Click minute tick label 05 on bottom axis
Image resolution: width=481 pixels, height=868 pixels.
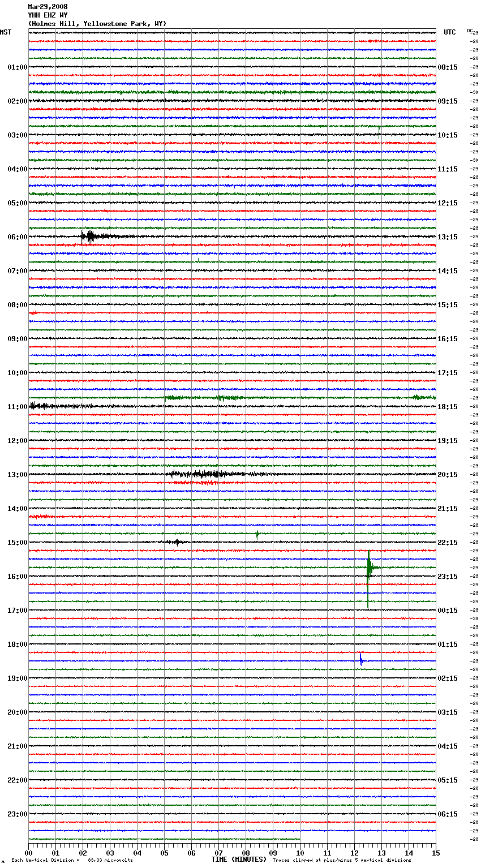click(x=165, y=853)
